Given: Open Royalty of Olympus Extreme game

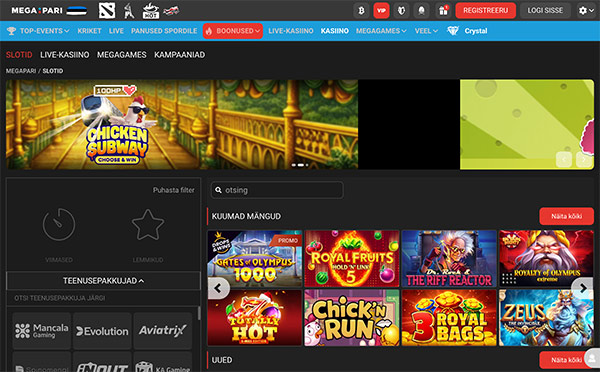Looking at the screenshot, I should tap(546, 258).
